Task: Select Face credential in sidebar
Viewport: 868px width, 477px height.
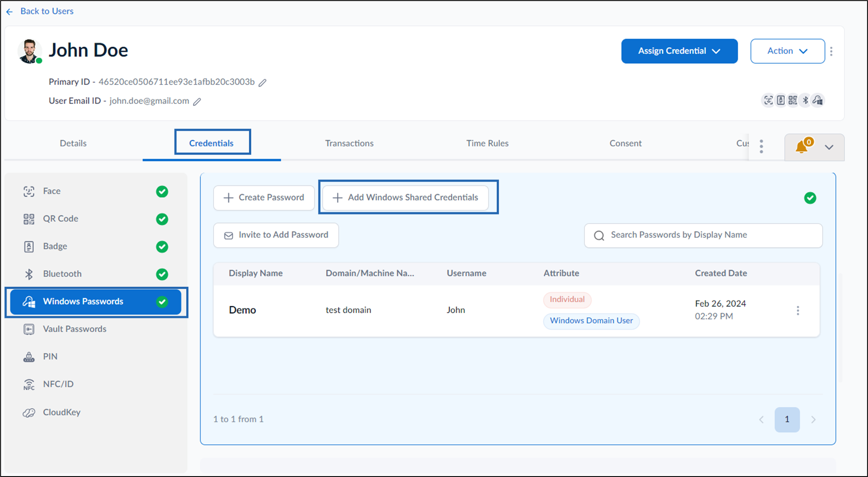Action: tap(96, 191)
